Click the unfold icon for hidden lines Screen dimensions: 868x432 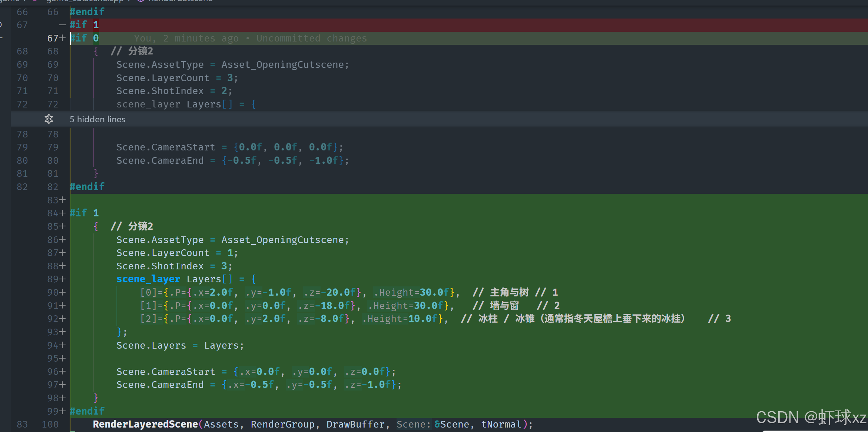coord(49,119)
